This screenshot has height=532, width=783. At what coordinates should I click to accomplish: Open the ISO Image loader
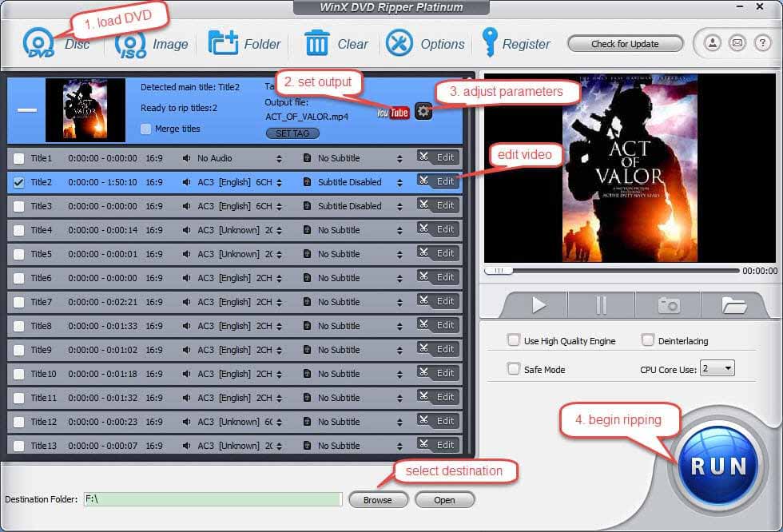(130, 44)
